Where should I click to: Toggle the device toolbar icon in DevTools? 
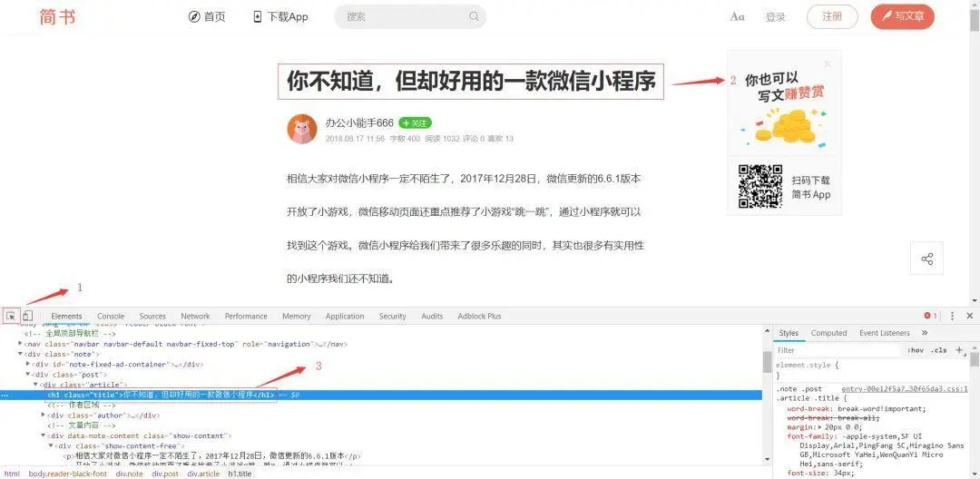(x=27, y=316)
